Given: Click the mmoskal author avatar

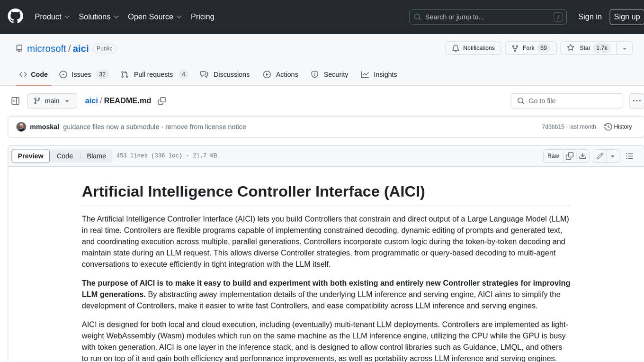Looking at the screenshot, I should pos(21,127).
